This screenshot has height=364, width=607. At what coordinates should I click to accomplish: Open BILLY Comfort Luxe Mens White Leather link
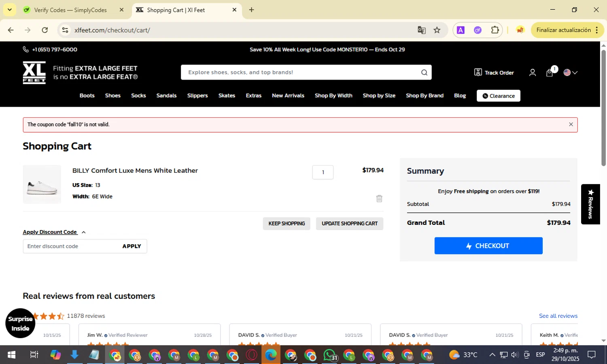click(135, 171)
